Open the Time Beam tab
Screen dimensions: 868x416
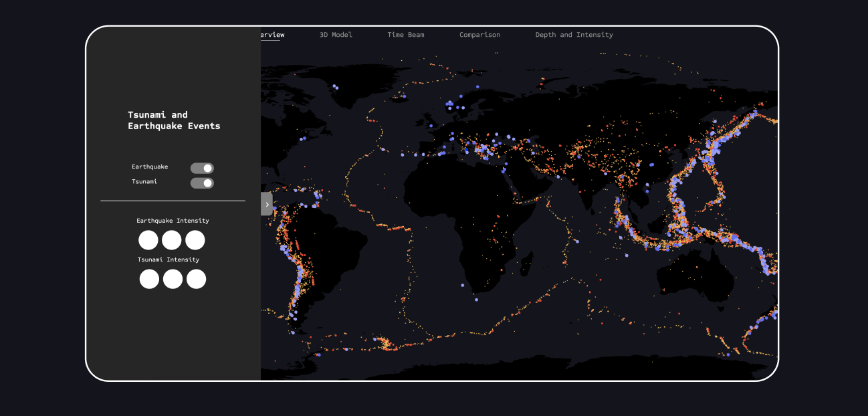pos(406,35)
